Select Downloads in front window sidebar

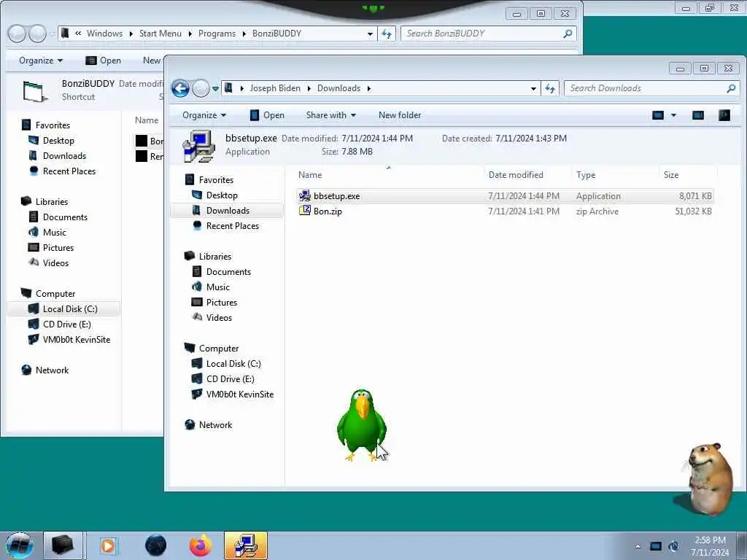228,211
